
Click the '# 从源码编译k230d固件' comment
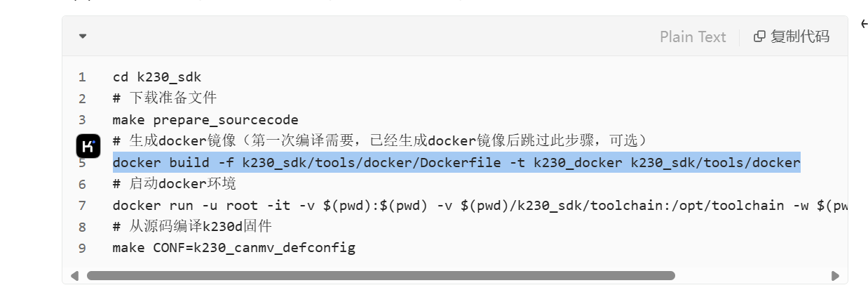point(192,227)
